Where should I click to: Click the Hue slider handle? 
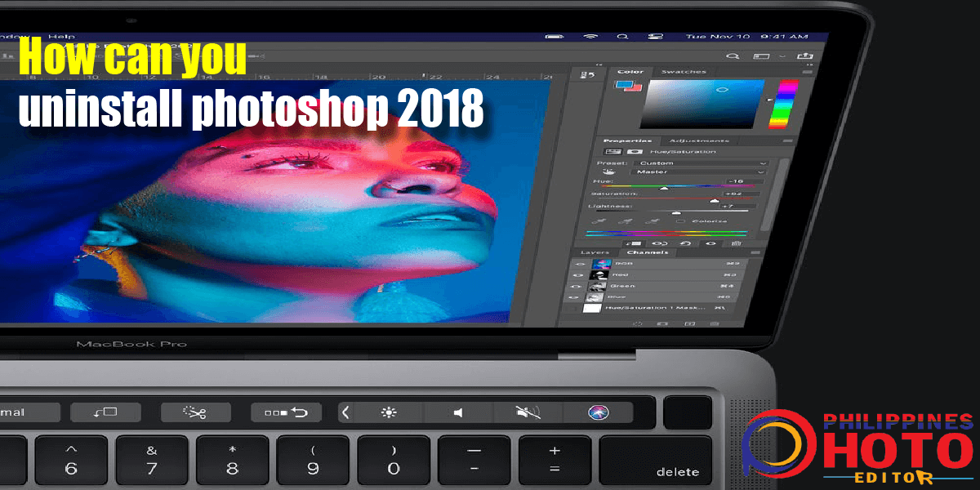tap(664, 187)
